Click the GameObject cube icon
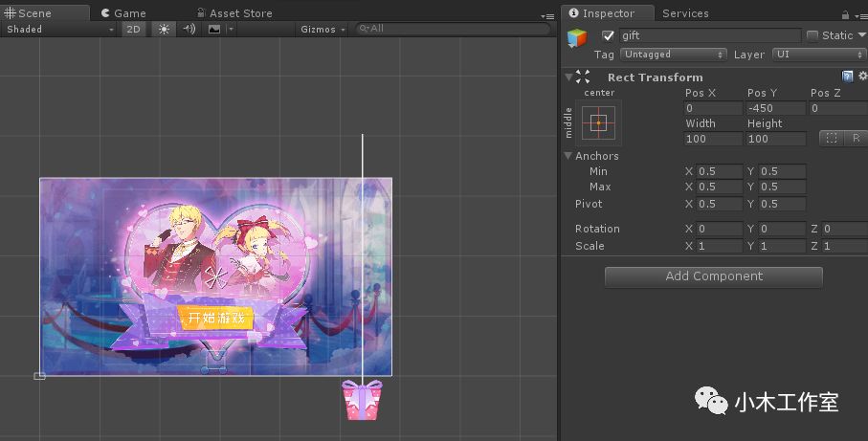Viewport: 868px width, 441px height. coord(577,38)
